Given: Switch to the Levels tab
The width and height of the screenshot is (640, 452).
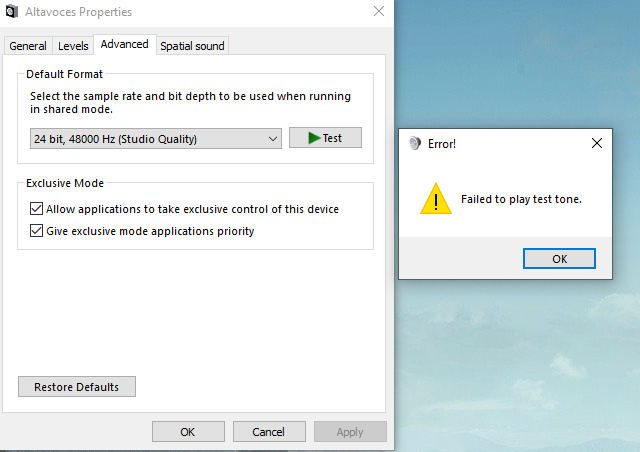Looking at the screenshot, I should tap(73, 46).
